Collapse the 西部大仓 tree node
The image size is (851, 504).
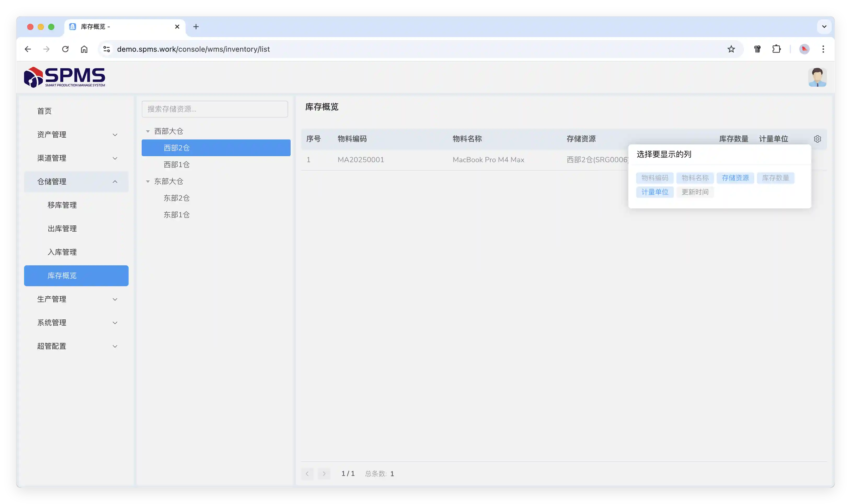[148, 131]
